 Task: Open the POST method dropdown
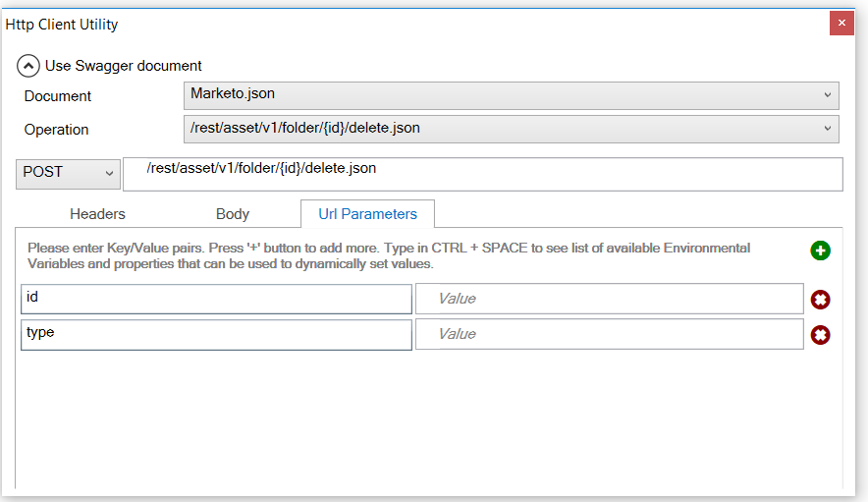[68, 173]
